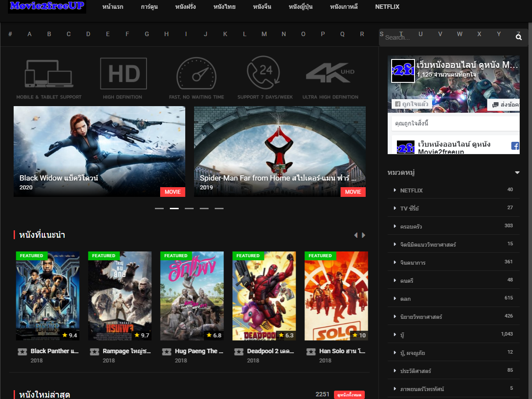Click the mobile & tablet support icon
Viewport: 532px width, 399px height.
(49, 74)
